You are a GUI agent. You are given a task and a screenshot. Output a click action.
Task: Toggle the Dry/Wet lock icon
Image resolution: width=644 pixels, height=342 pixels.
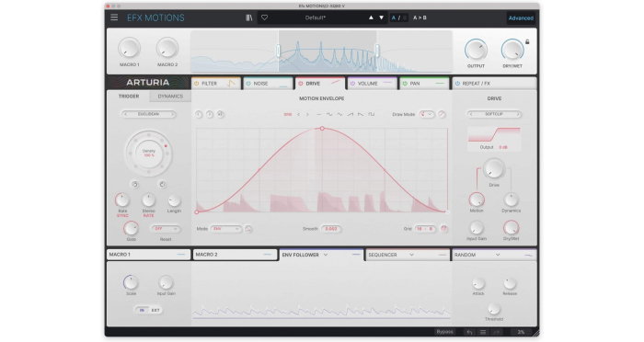[527, 41]
